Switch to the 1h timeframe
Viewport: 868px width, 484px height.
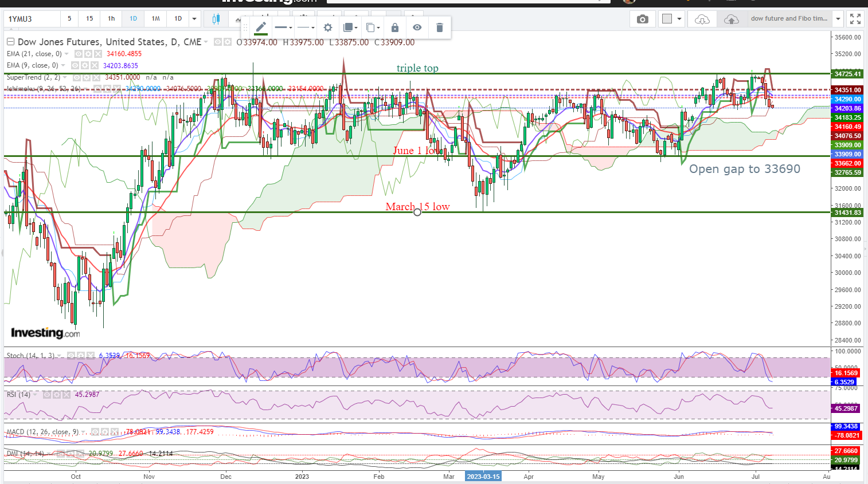pos(111,19)
